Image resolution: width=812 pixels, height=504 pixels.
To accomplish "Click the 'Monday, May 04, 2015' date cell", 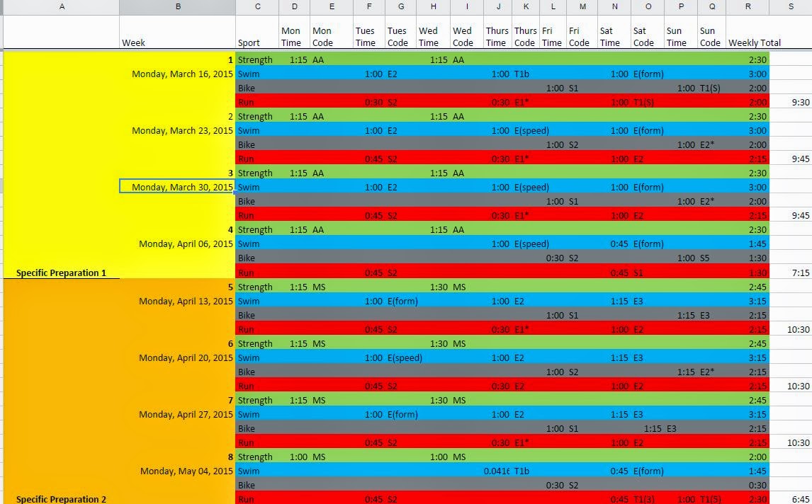I will point(178,471).
